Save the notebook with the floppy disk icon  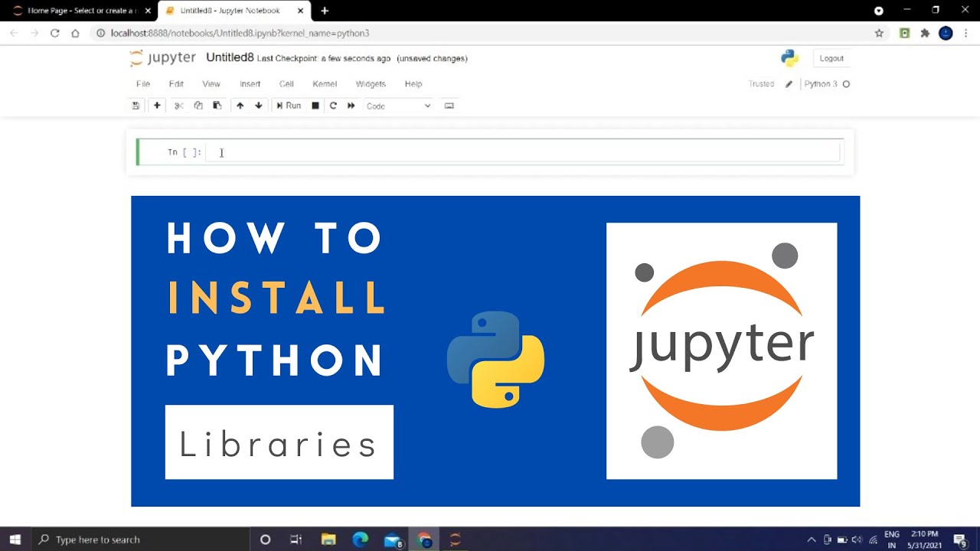[x=136, y=106]
